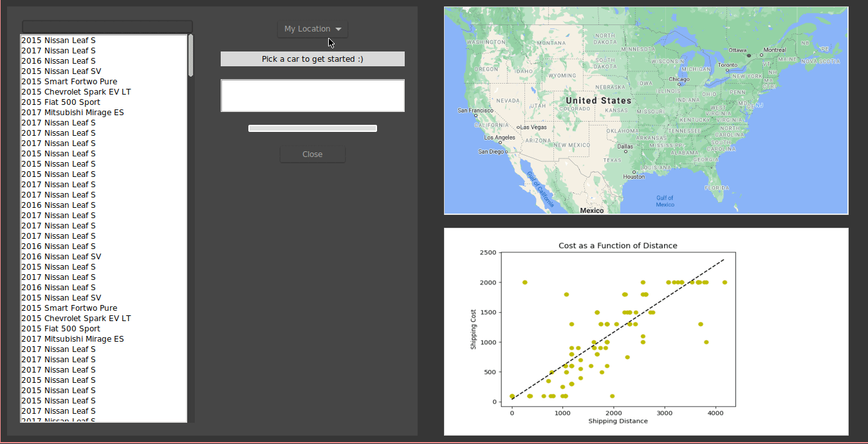868x444 pixels.
Task: Open the My Location dropdown
Action: (313, 29)
